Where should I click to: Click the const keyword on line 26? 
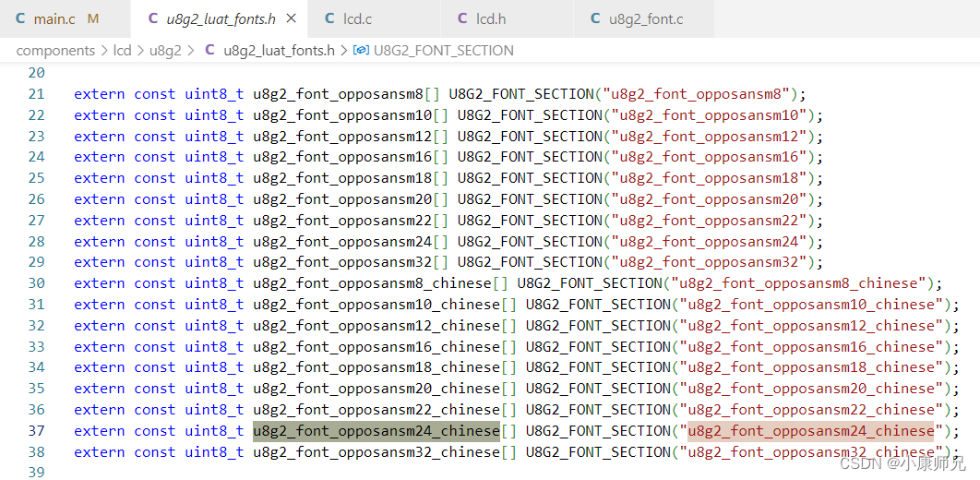[155, 199]
